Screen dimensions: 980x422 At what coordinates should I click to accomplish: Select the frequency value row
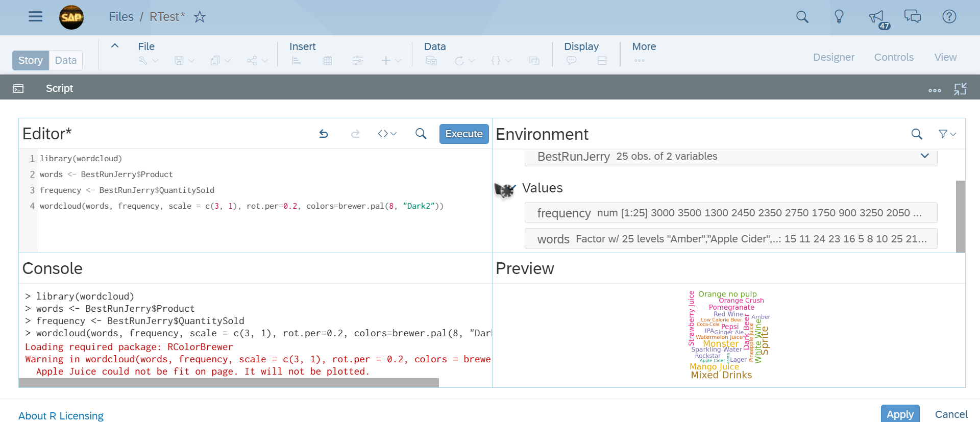731,213
